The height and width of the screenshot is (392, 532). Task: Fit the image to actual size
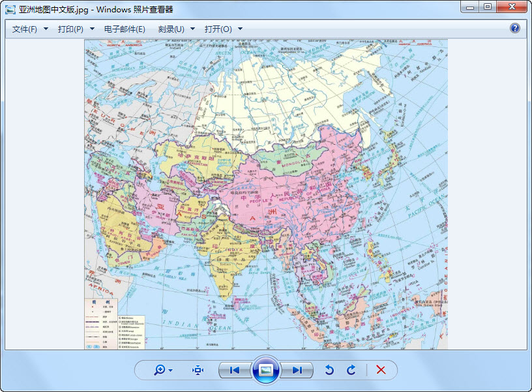click(198, 370)
